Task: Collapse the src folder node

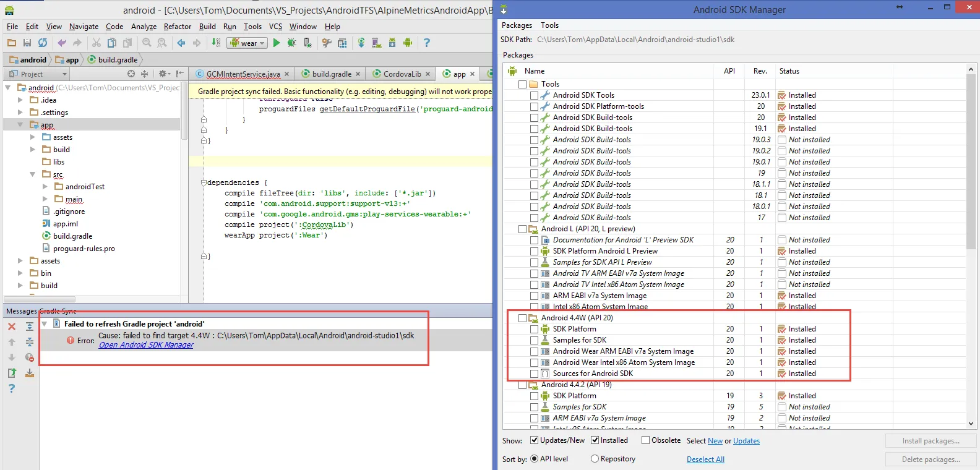Action: tap(33, 174)
